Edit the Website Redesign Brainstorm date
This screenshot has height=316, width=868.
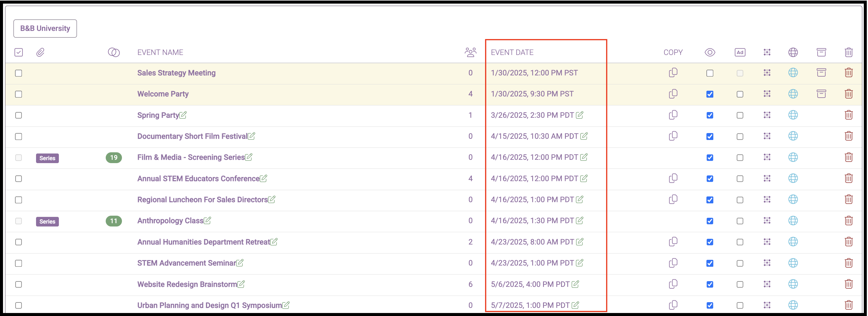pyautogui.click(x=575, y=284)
